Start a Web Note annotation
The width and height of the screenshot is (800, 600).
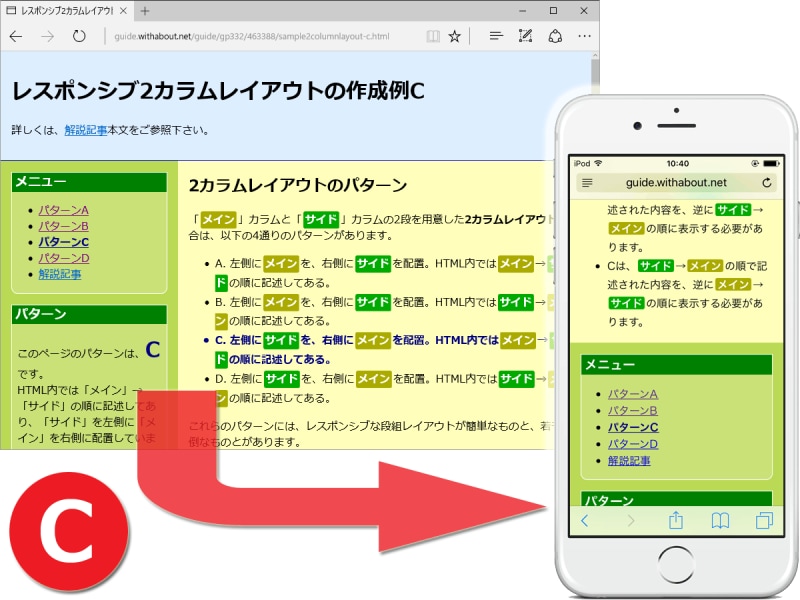(525, 36)
